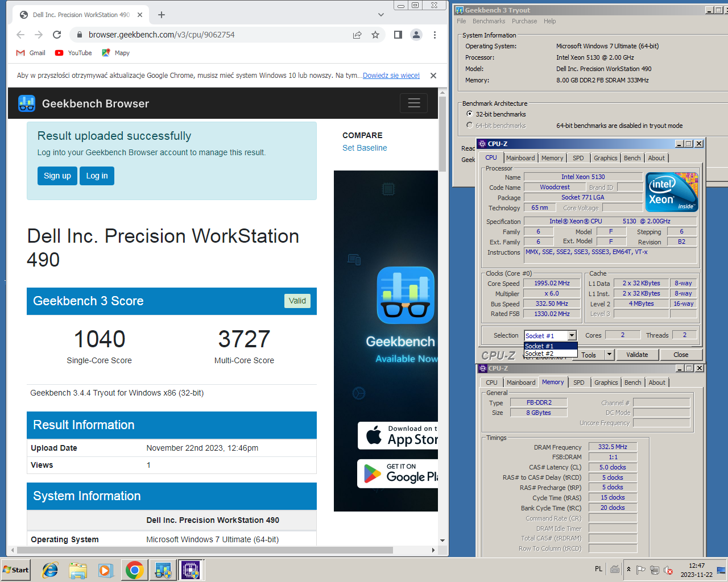Bookmark this page with star icon
The width and height of the screenshot is (728, 582).
375,35
